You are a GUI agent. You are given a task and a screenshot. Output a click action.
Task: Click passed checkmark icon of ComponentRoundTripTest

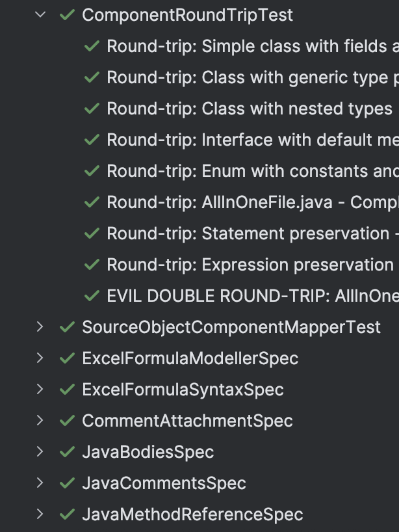(x=66, y=15)
